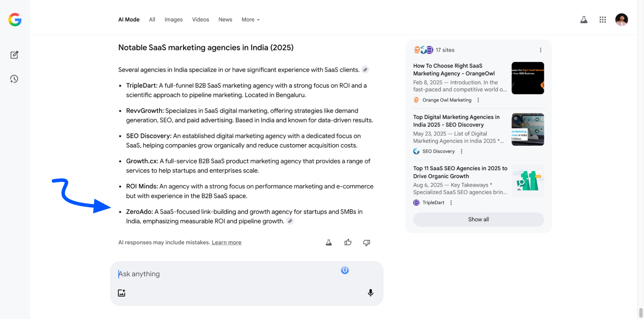644x319 pixels.
Task: Open the three-dot menu on the 17 sites panel
Action: [541, 50]
